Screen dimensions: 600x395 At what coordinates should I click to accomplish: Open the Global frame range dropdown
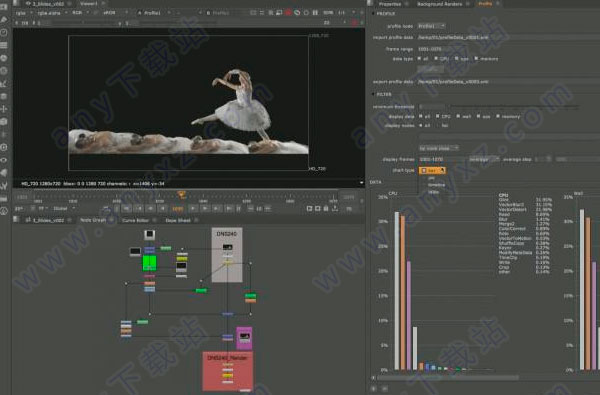[64, 209]
